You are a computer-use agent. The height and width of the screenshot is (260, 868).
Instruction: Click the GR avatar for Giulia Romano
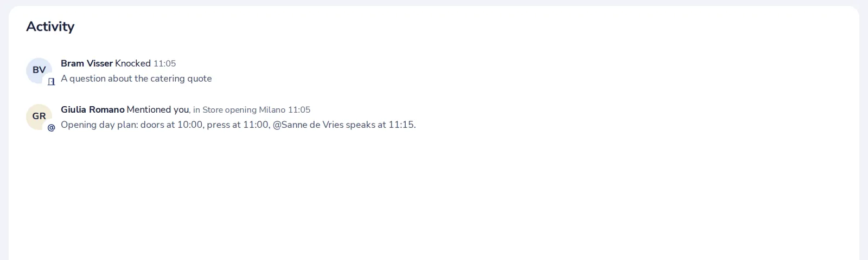[x=39, y=116]
